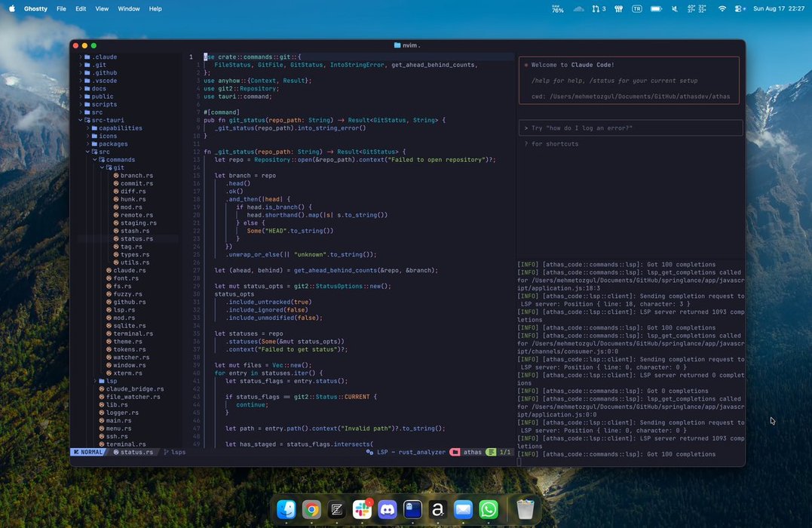The width and height of the screenshot is (812, 528).
Task: Open the Edit menu
Action: coord(81,9)
